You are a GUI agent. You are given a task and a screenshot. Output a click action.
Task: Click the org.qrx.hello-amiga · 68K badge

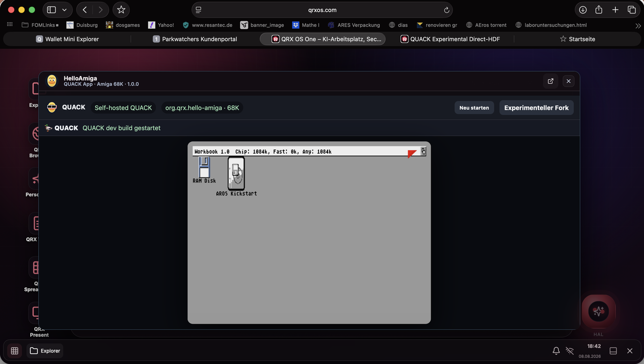202,108
